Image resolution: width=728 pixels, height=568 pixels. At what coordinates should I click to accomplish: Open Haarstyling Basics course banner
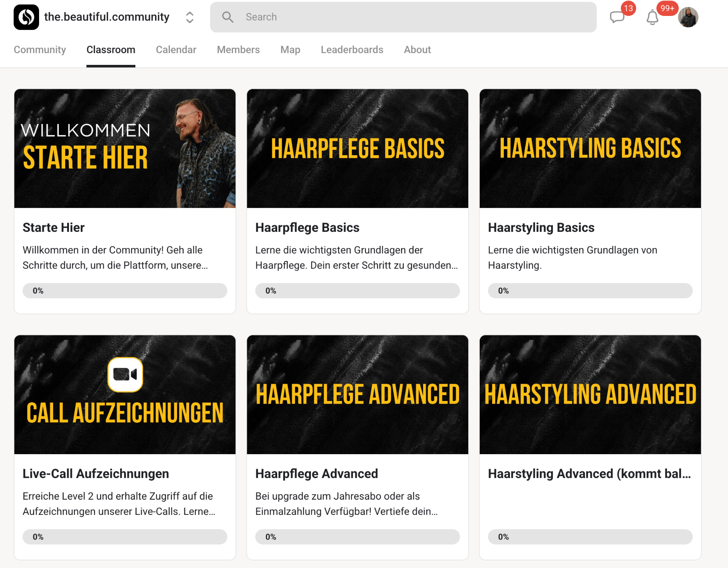(590, 148)
